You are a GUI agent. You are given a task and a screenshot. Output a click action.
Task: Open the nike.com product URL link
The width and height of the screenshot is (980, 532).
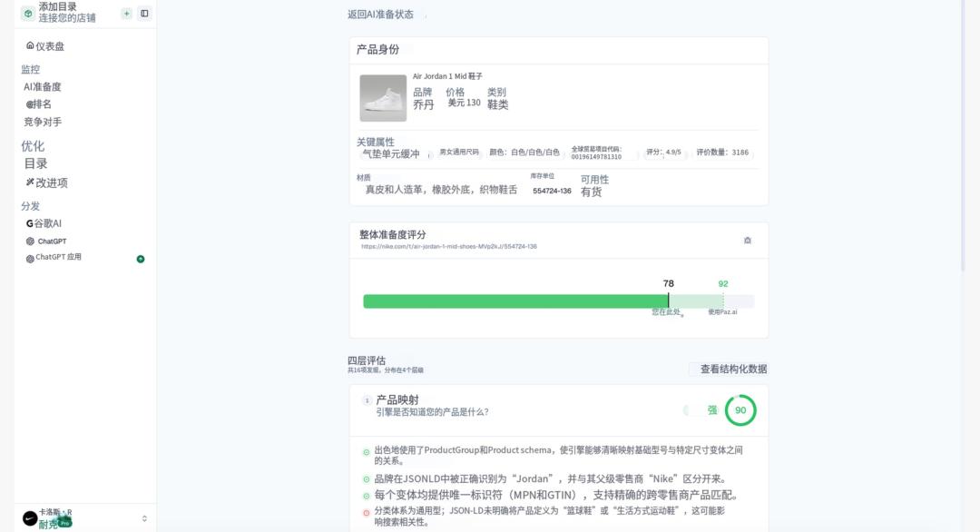pyautogui.click(x=449, y=246)
